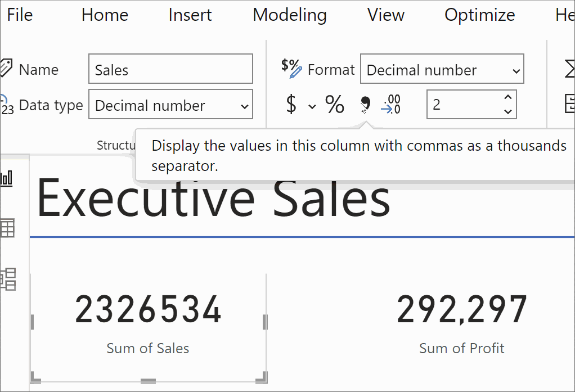Click the dollar currency format icon
The width and height of the screenshot is (575, 392).
(291, 105)
